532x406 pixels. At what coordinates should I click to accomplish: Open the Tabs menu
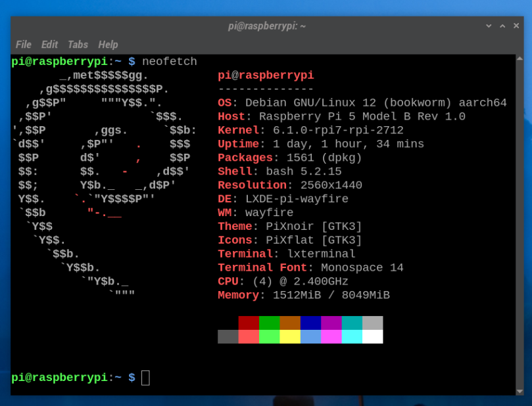tap(78, 45)
